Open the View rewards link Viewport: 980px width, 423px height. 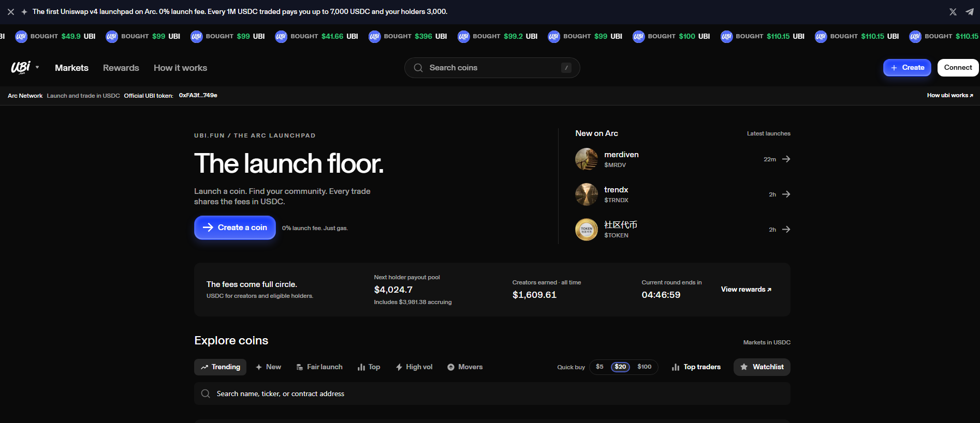pyautogui.click(x=746, y=290)
